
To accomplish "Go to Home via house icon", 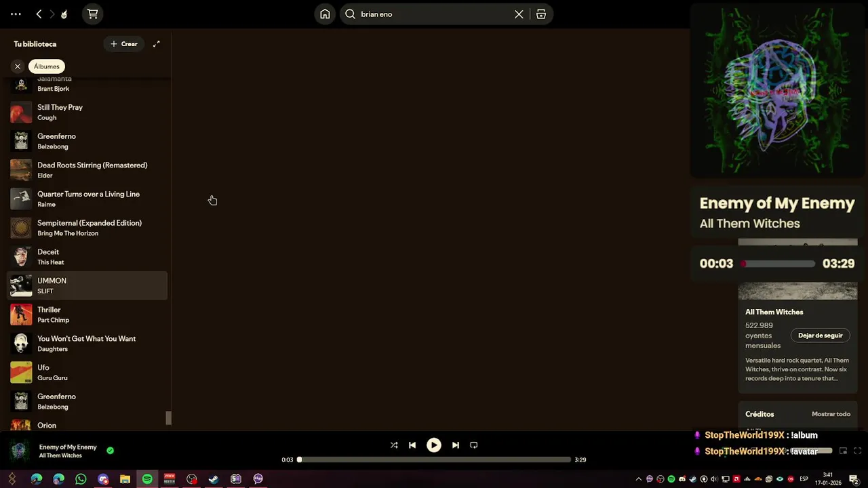I will [x=325, y=14].
